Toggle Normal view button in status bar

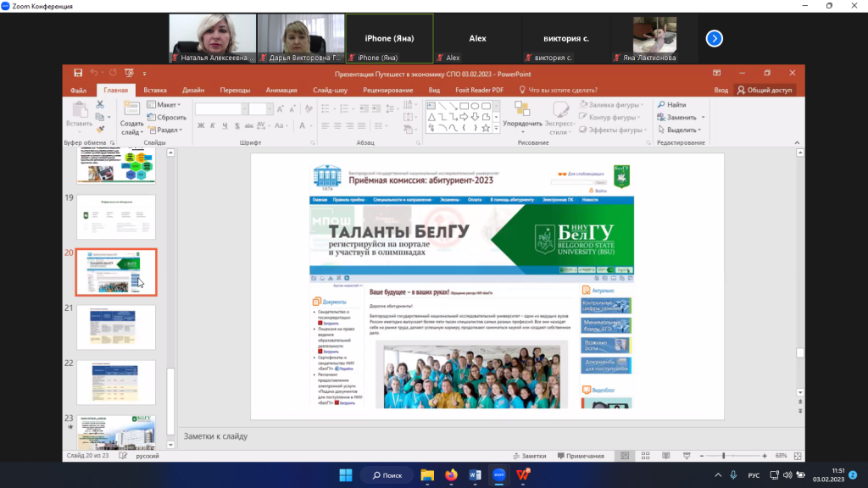click(x=625, y=456)
